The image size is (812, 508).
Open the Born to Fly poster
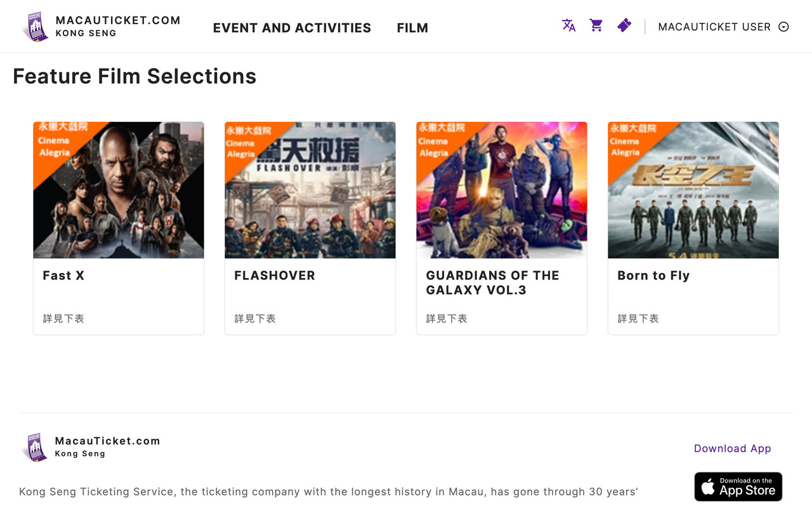click(x=693, y=190)
